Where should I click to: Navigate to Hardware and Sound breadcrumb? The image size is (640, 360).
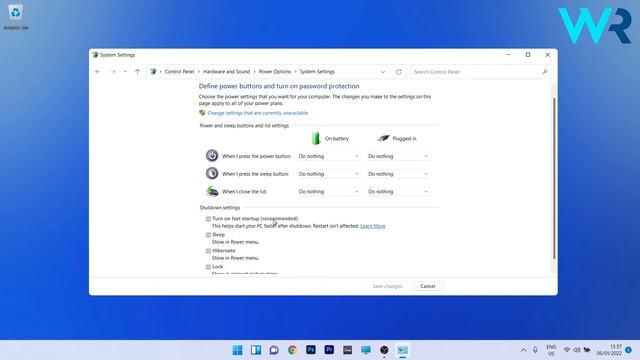coord(227,71)
